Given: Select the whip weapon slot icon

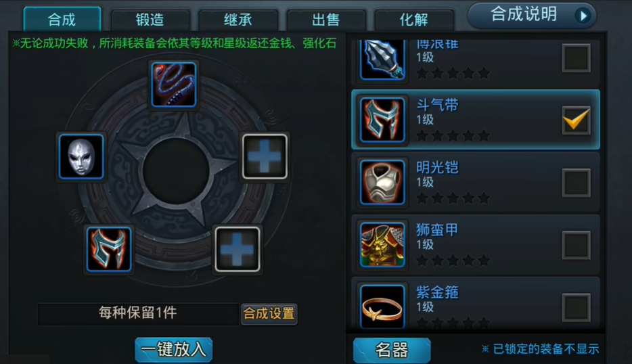Looking at the screenshot, I should click(174, 85).
